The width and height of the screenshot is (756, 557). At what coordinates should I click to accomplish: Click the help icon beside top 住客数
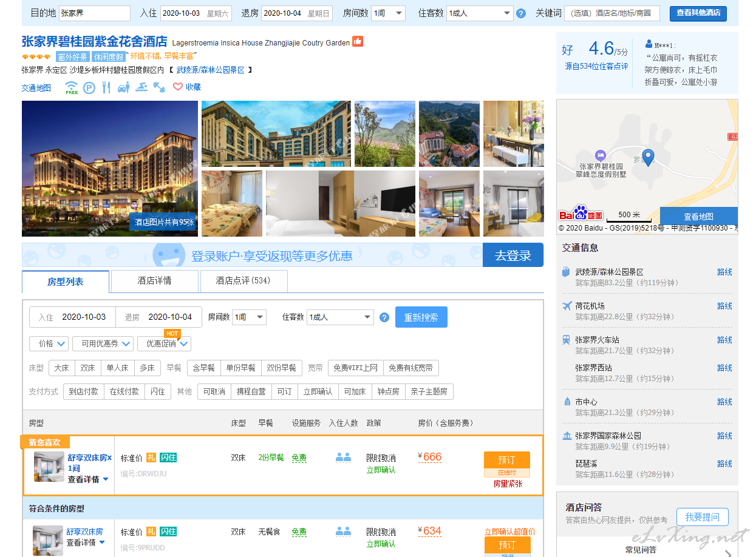pyautogui.click(x=520, y=13)
